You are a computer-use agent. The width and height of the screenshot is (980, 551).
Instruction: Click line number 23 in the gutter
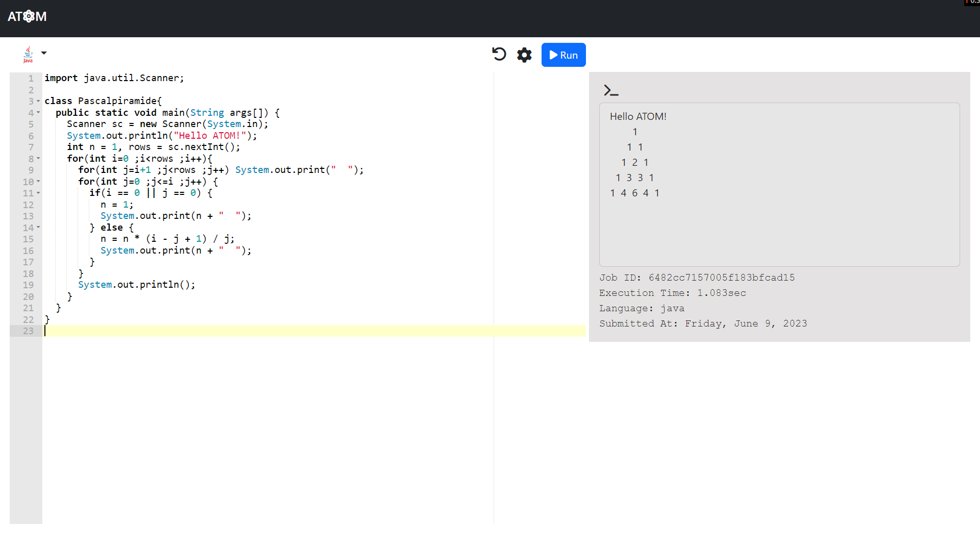[x=28, y=331]
